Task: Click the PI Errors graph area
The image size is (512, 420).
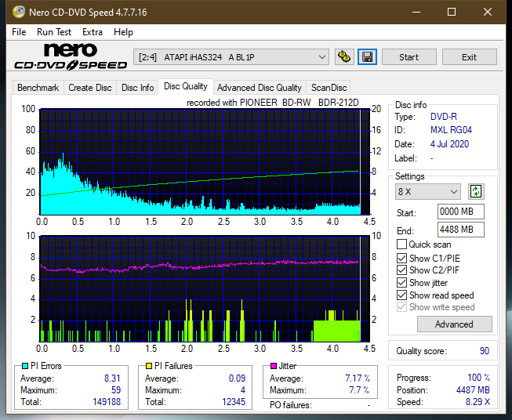Action: [x=205, y=162]
